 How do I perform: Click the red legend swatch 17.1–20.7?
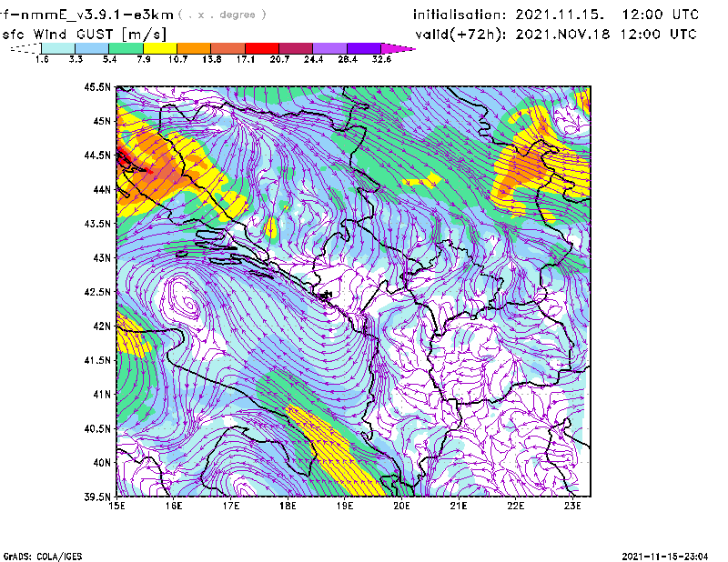262,48
